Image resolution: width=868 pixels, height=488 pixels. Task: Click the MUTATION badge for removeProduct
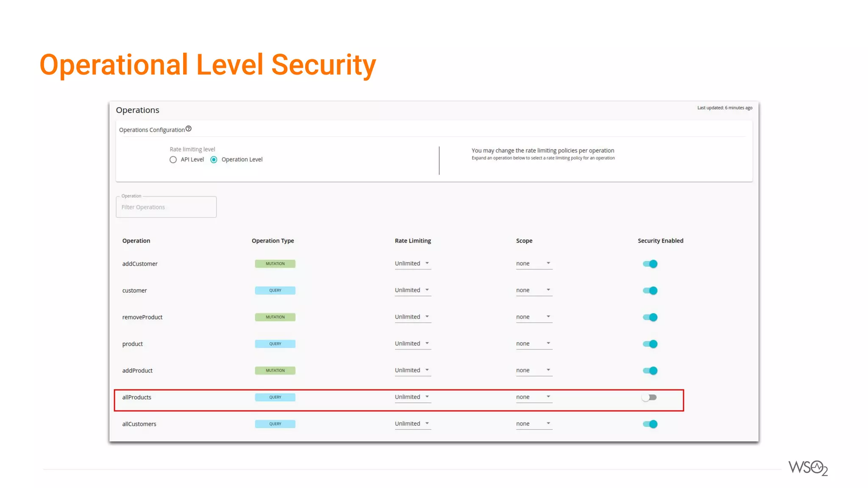(275, 317)
